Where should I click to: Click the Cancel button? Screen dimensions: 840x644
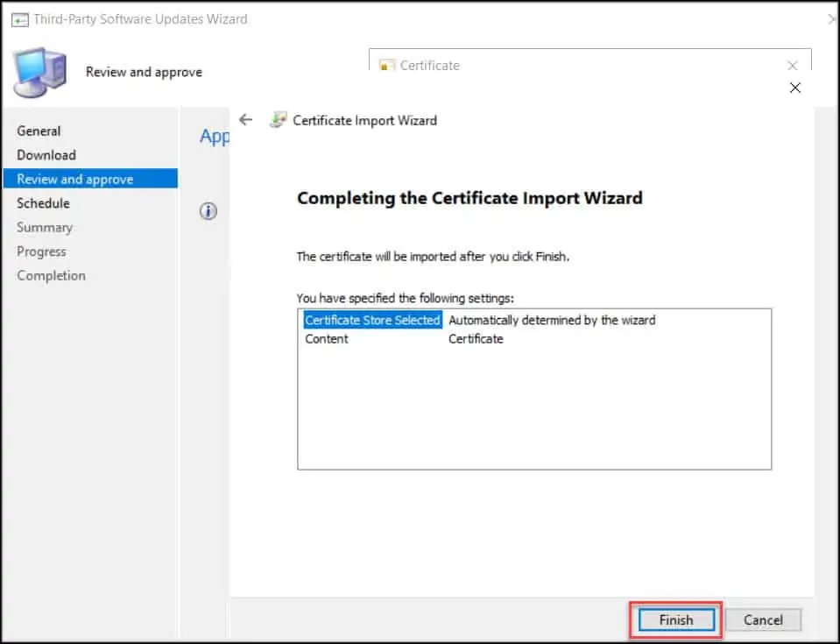click(763, 619)
